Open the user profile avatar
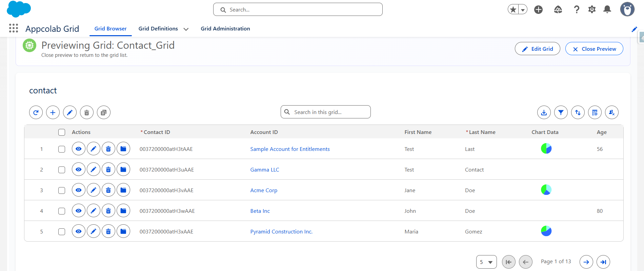The image size is (644, 271). point(627,9)
